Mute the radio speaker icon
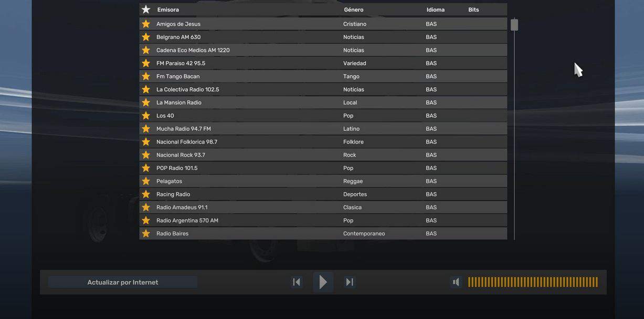The image size is (644, 319). 456,282
